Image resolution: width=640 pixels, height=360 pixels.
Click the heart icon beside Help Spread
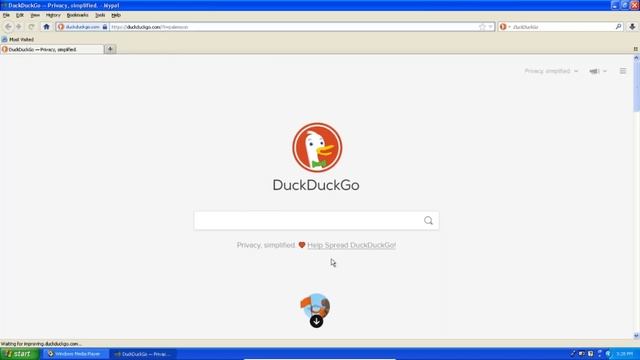(302, 245)
